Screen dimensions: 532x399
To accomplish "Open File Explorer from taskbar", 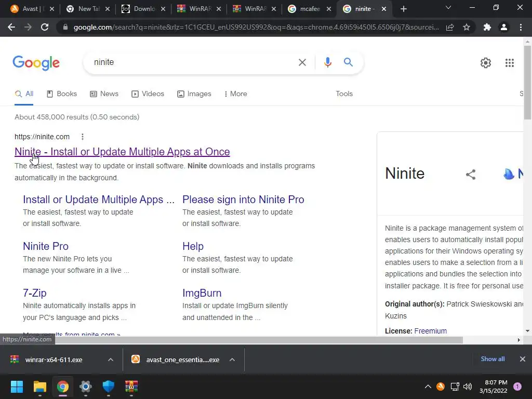I will [x=39, y=387].
